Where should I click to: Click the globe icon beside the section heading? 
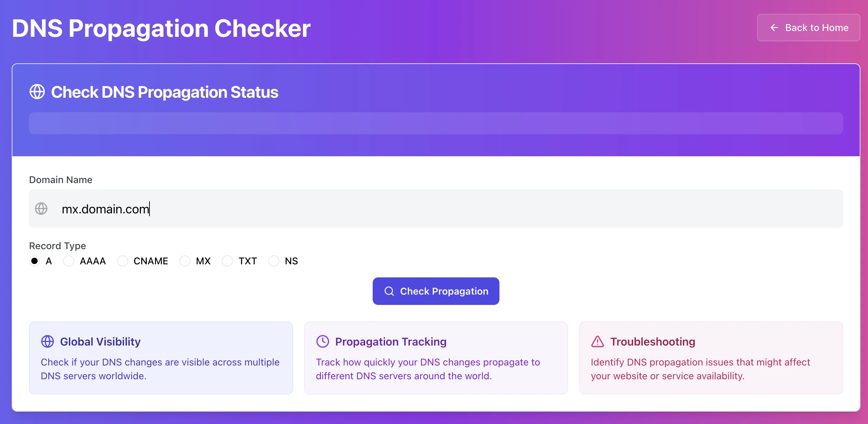(x=37, y=92)
